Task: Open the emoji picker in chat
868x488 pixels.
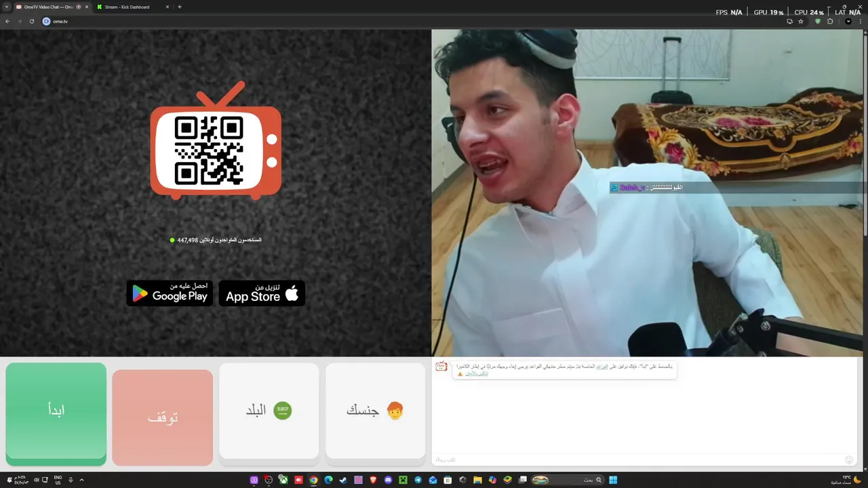Action: coord(849,460)
